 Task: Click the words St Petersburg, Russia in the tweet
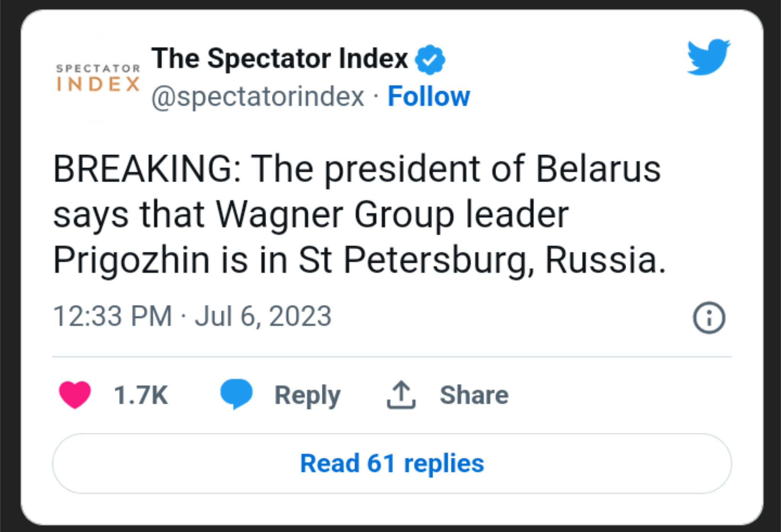481,260
